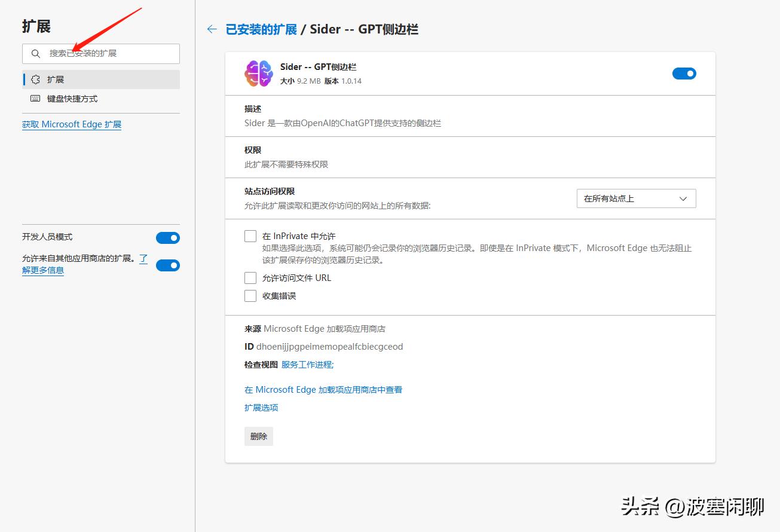Tick the 收集错误 checkbox

[250, 296]
